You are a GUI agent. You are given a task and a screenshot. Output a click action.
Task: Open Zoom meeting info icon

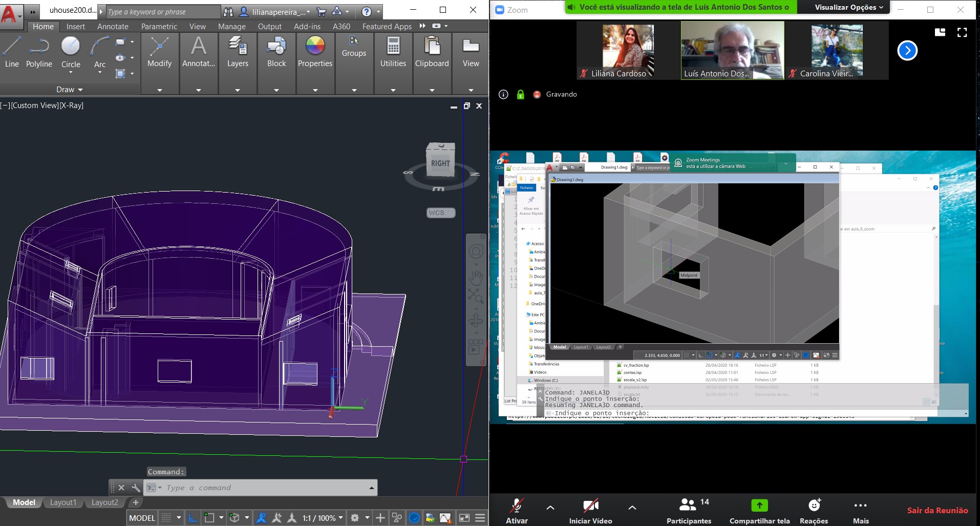pyautogui.click(x=503, y=94)
